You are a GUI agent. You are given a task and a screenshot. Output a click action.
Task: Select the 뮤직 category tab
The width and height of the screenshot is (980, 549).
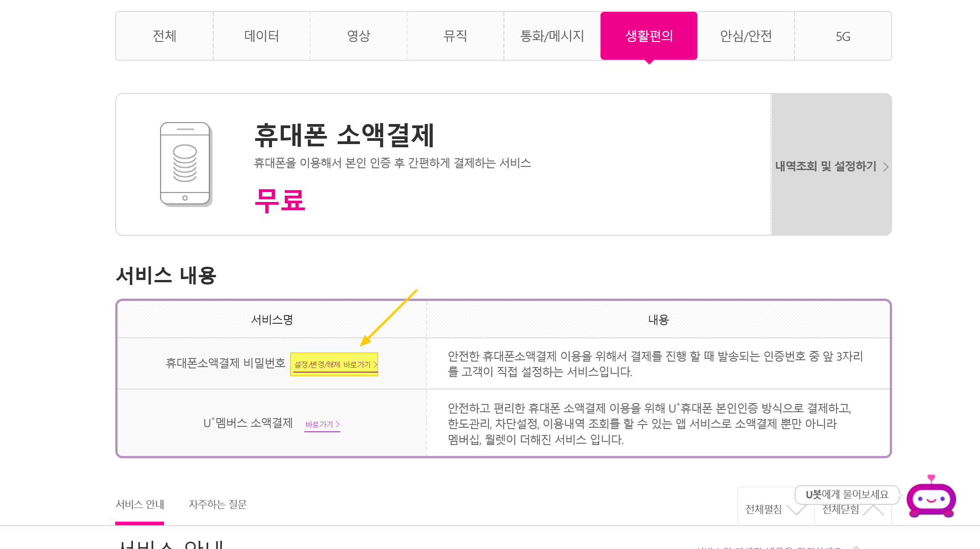tap(455, 36)
